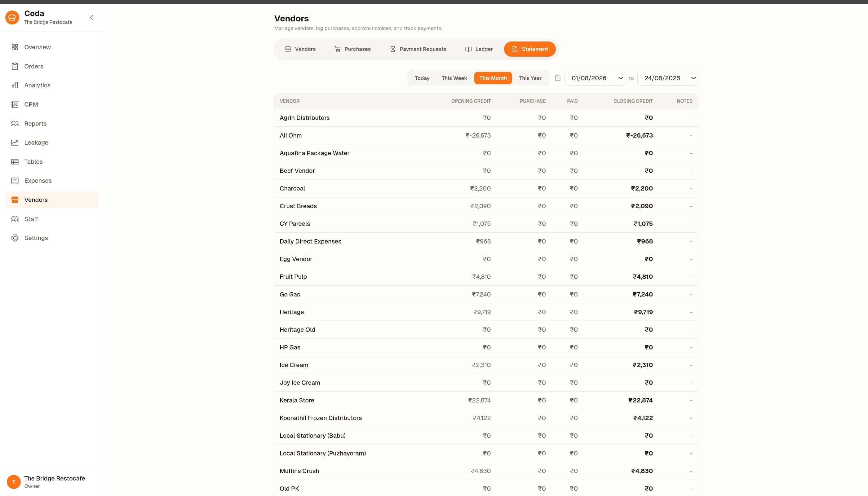This screenshot has width=868, height=496.
Task: Click the Orders clipboard icon
Action: coord(15,66)
